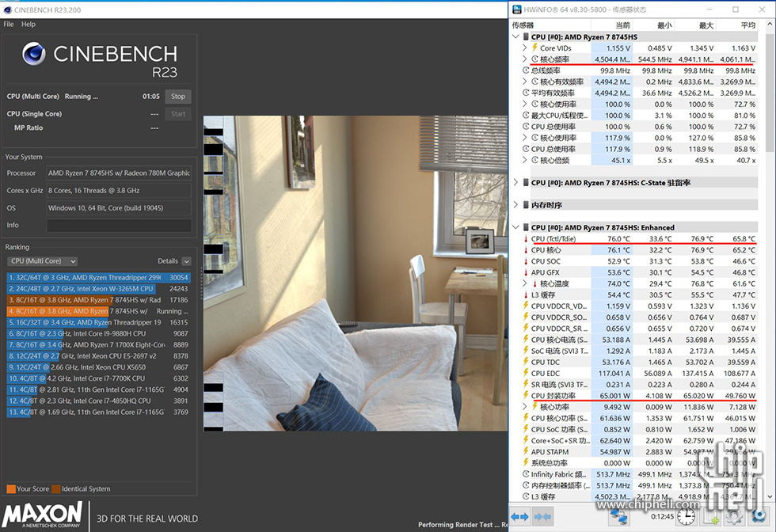Image resolution: width=776 pixels, height=532 pixels.
Task: Open the network remote monitoring icon in HWiNFO
Action: click(618, 517)
